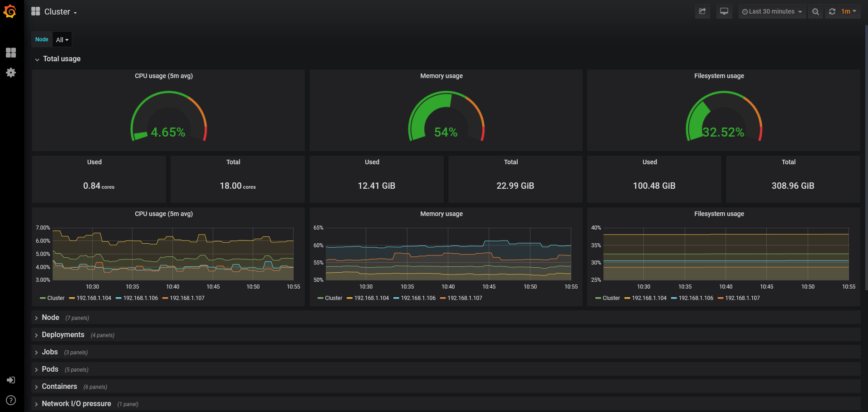Open CPU usage (5m avg) graph panel title menu
Screen dimensions: 868x412
[164, 214]
